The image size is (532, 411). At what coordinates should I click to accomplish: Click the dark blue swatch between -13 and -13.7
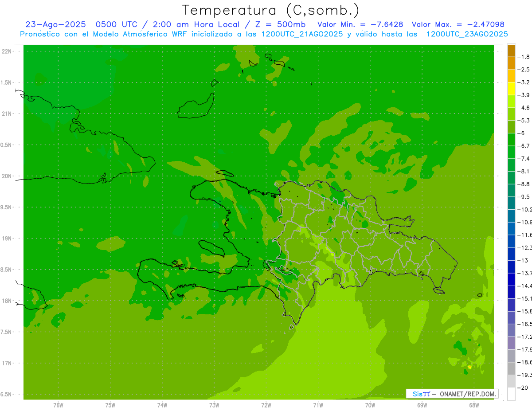point(511,266)
